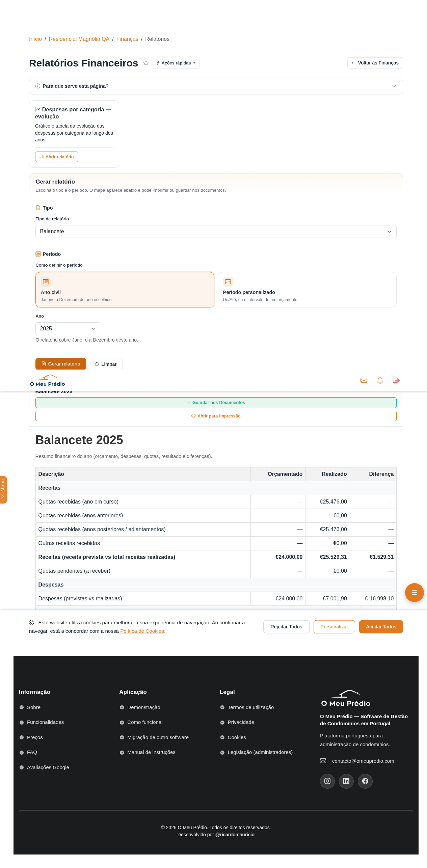Open the @ricardomauricio developer link
The width and height of the screenshot is (427, 868).
235,835
